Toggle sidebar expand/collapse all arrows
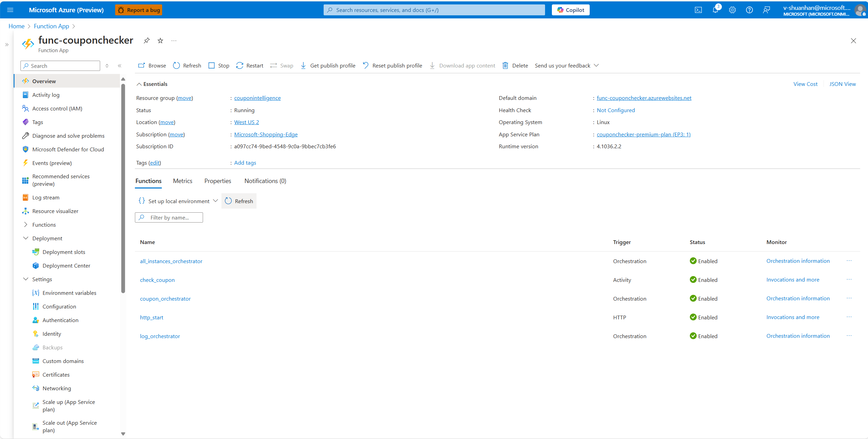Image resolution: width=868 pixels, height=439 pixels. (107, 66)
